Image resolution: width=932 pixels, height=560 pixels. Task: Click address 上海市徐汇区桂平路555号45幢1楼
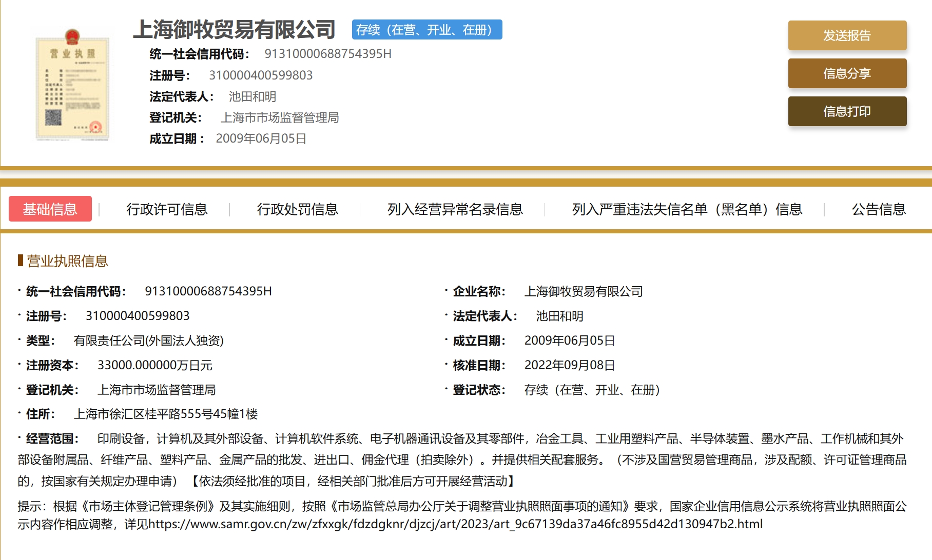tap(166, 414)
